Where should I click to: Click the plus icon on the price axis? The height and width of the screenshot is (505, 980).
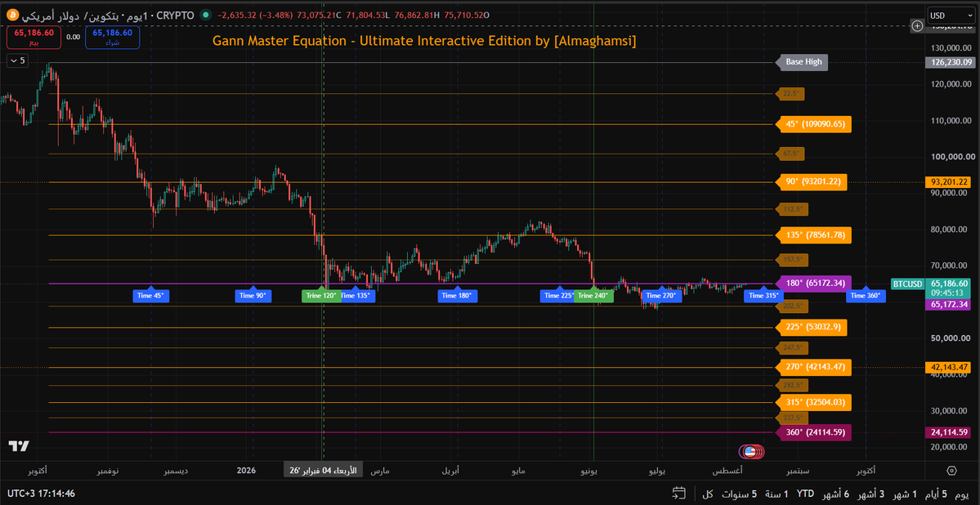click(917, 25)
